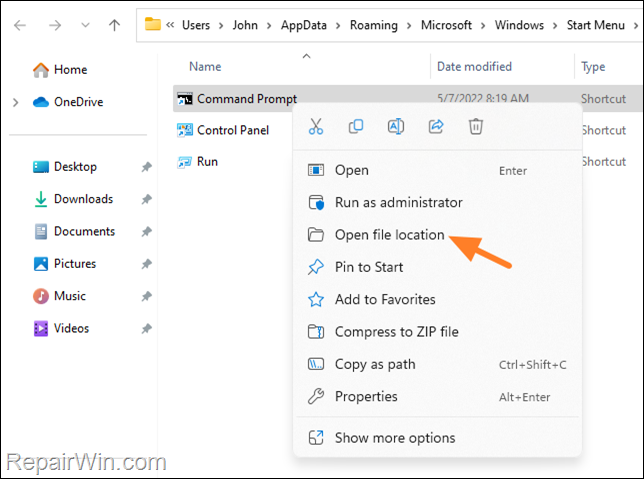Sort by the Name column header
The height and width of the screenshot is (479, 644).
point(205,67)
